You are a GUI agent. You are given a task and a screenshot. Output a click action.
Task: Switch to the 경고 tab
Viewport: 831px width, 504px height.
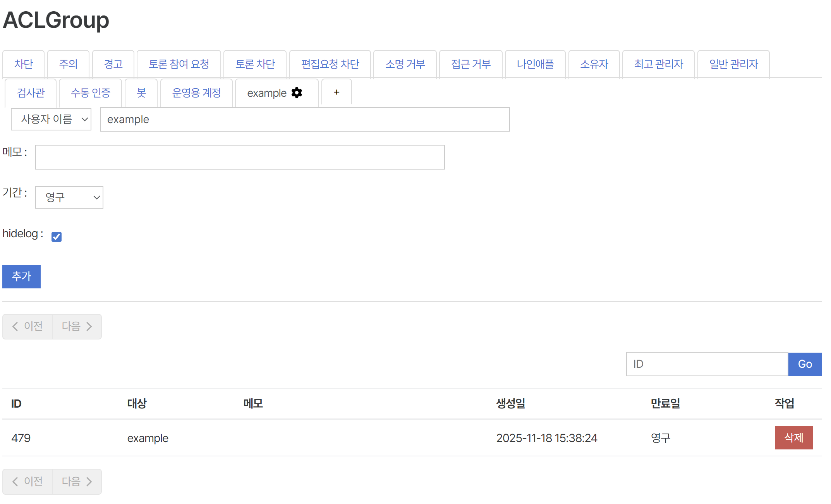point(113,64)
